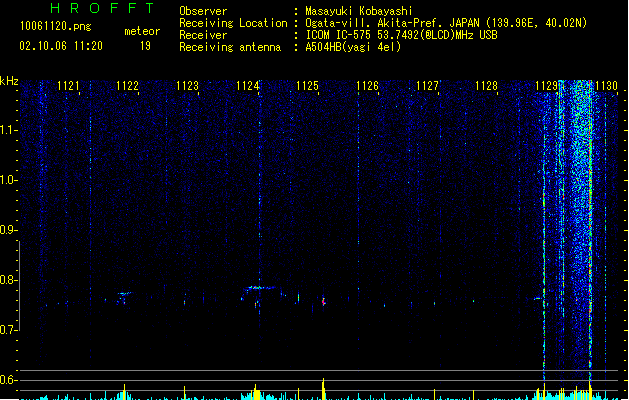Click the 1127 time marker
The width and height of the screenshot is (629, 400).
coord(427,86)
